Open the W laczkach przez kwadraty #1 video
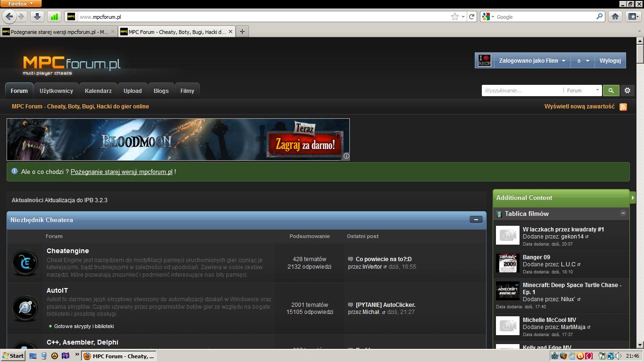Screen dimensions: 644x362 pyautogui.click(x=563, y=230)
